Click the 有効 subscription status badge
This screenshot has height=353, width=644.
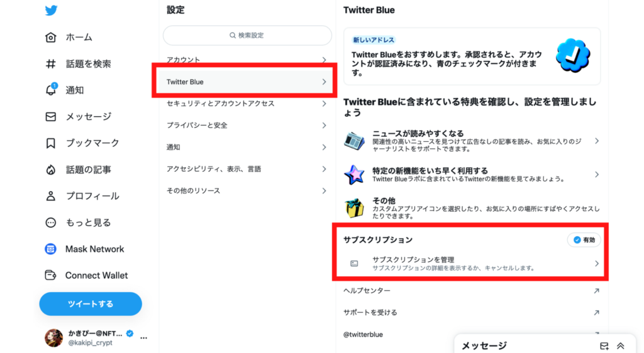[584, 240]
